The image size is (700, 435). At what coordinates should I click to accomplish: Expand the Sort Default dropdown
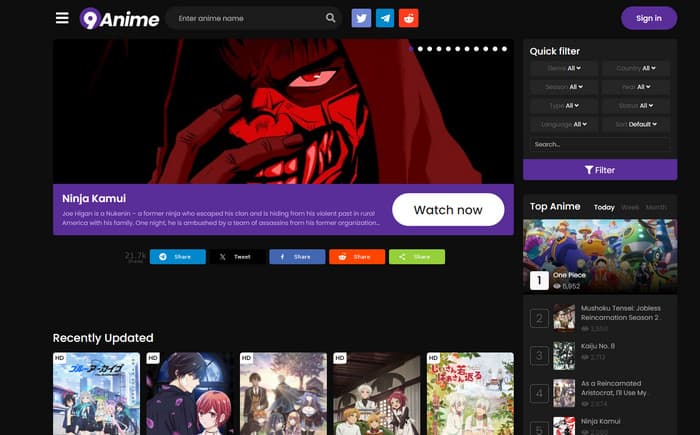pos(636,125)
